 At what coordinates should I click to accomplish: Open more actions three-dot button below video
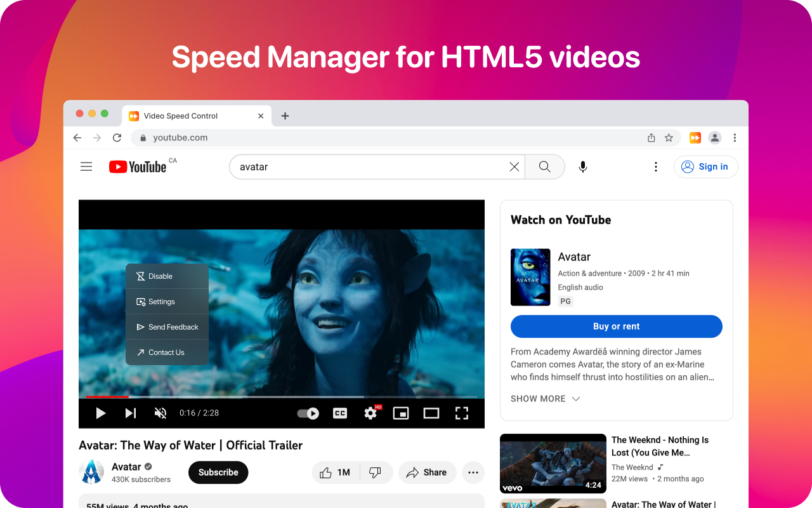[473, 472]
